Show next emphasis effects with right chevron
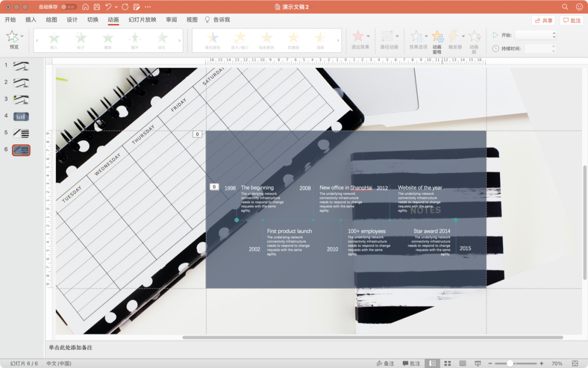This screenshot has width=588, height=368. coord(338,40)
